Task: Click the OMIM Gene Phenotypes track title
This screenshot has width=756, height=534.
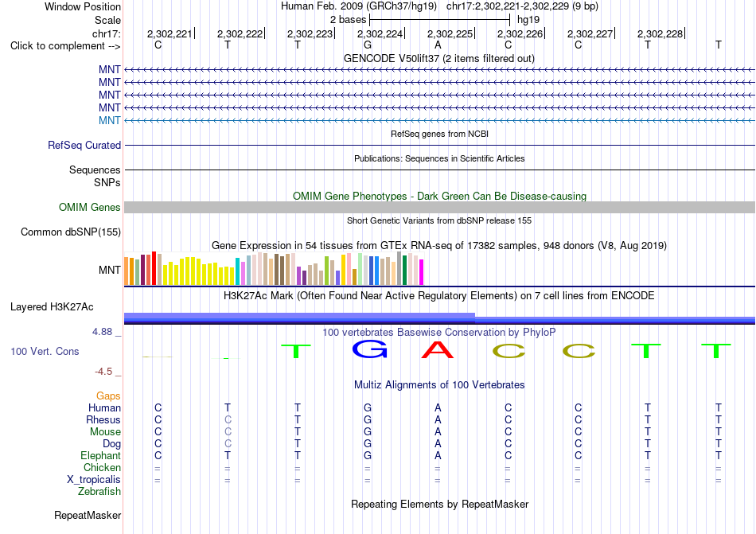Action: coord(439,196)
